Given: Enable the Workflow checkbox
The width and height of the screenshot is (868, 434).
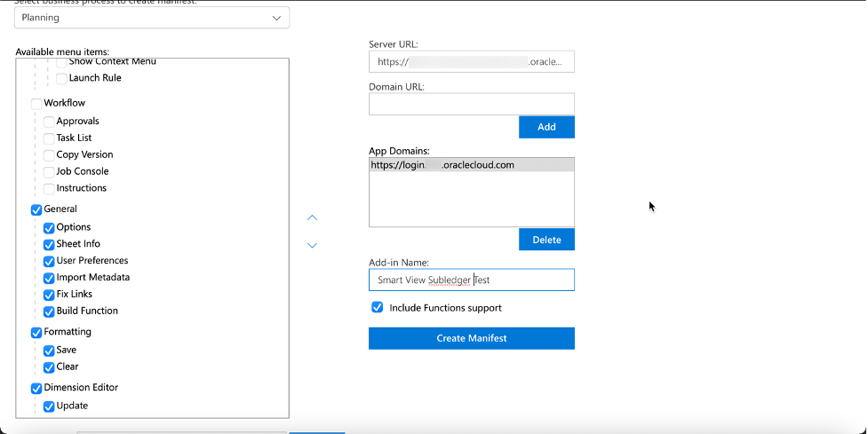Looking at the screenshot, I should click(36, 104).
